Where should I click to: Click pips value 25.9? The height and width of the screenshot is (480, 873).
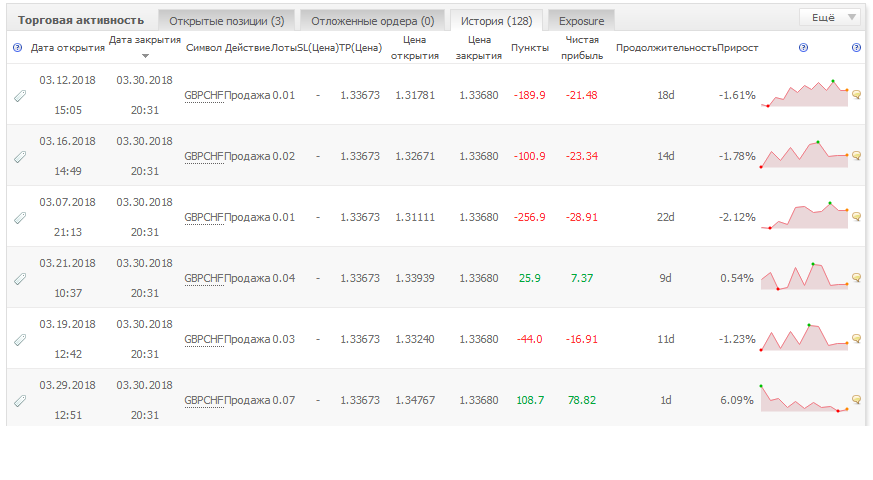529,278
